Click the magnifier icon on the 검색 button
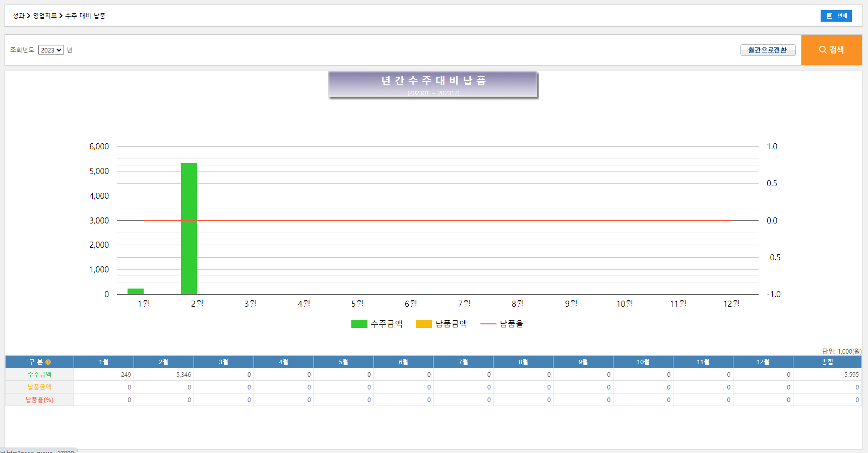The width and height of the screenshot is (868, 453). [823, 50]
